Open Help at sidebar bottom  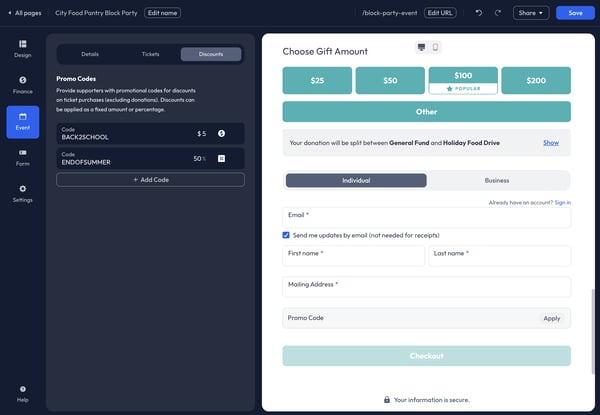(x=23, y=394)
